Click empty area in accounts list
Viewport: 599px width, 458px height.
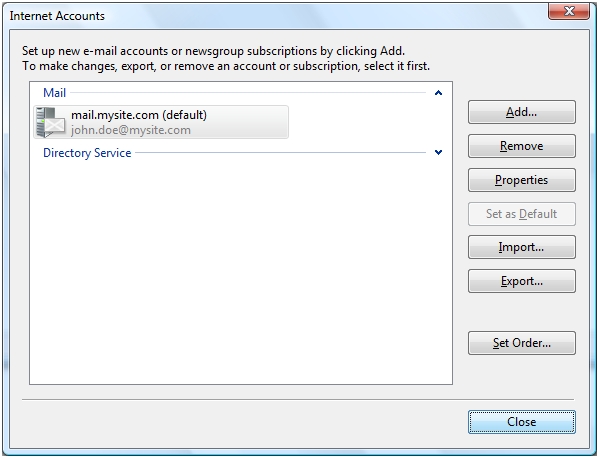click(x=241, y=267)
